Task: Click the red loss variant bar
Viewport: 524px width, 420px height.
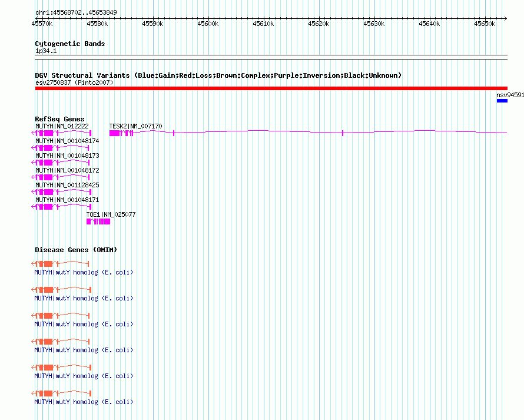Action: 271,88
